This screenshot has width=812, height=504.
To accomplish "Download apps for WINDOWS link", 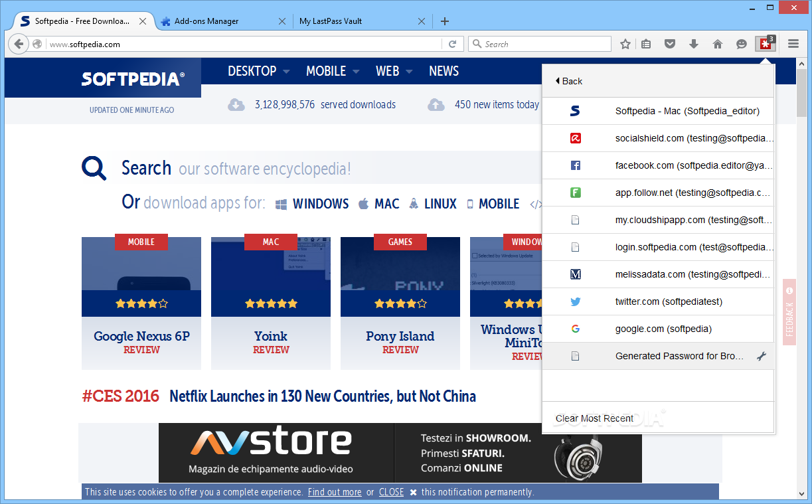I will (x=312, y=204).
